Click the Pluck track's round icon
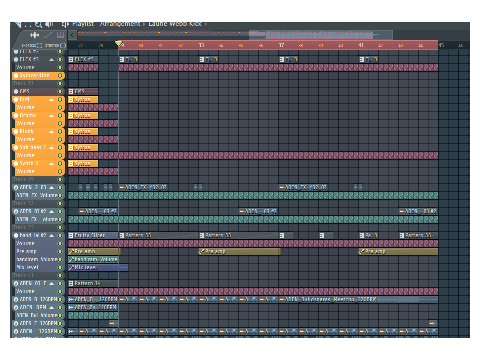Screen dimensions: 480x360 (x=16, y=131)
